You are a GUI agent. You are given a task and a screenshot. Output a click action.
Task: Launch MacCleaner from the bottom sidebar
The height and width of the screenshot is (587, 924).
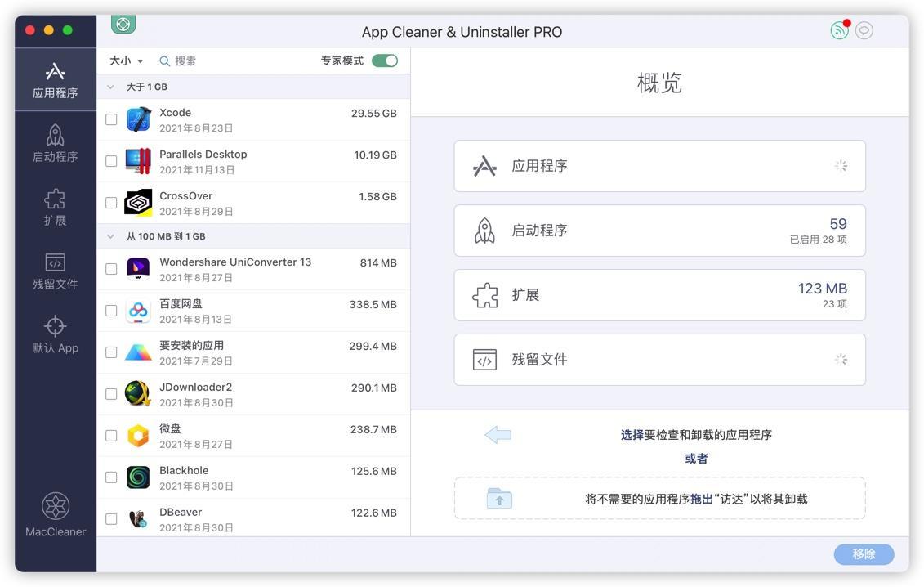pyautogui.click(x=55, y=513)
